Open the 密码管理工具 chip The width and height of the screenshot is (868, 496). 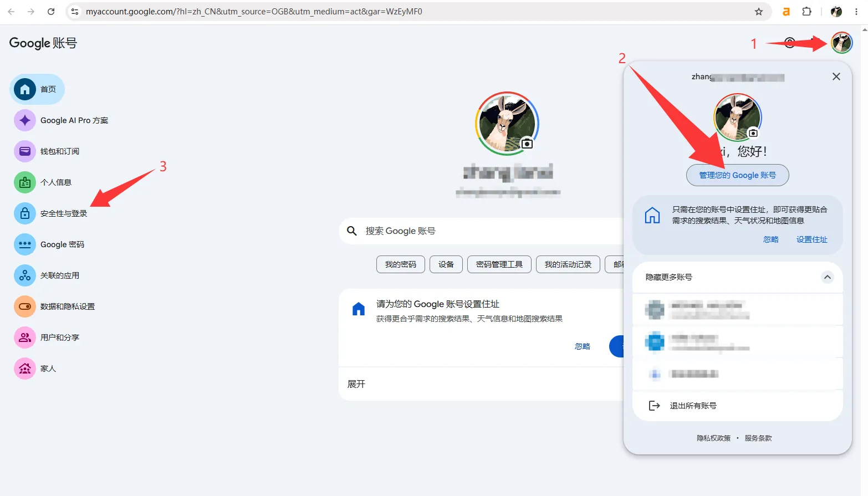pos(499,264)
